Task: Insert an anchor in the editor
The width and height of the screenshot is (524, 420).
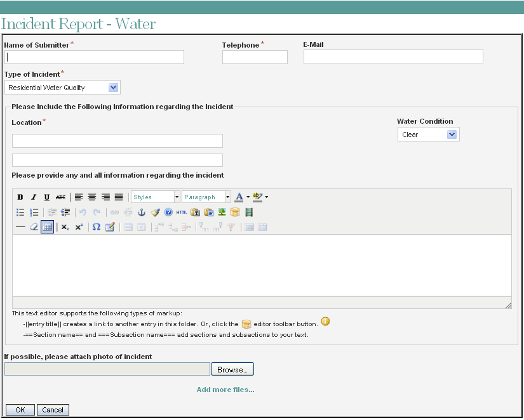Action: pyautogui.click(x=142, y=212)
